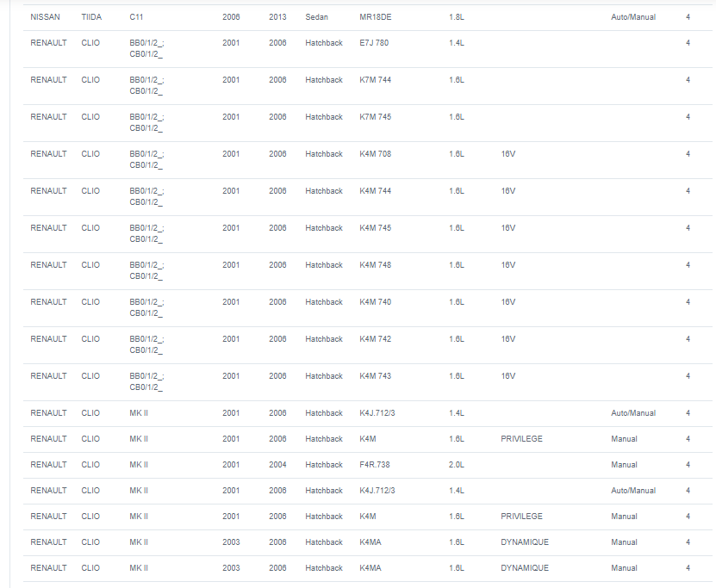Click year 2004 in the F4R.738 row

(x=277, y=464)
